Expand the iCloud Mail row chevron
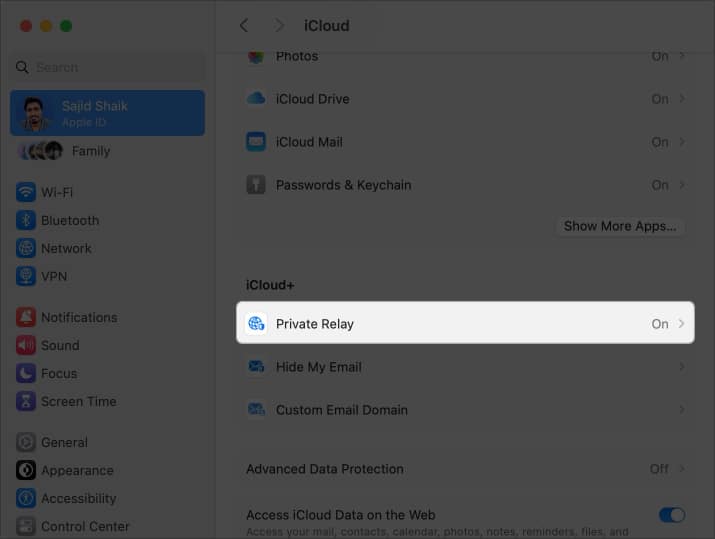This screenshot has height=539, width=715. [x=682, y=142]
